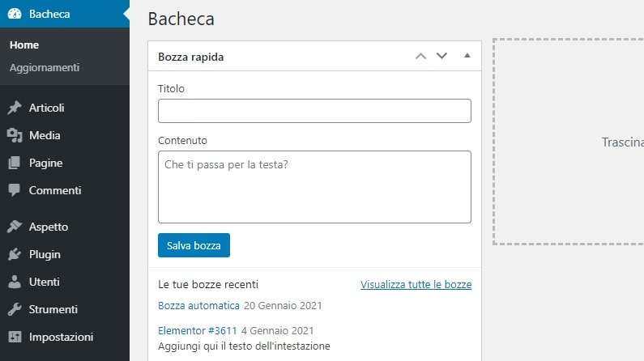Image resolution: width=644 pixels, height=361 pixels.
Task: Click the Aspetto paintbrush icon
Action: 14,227
